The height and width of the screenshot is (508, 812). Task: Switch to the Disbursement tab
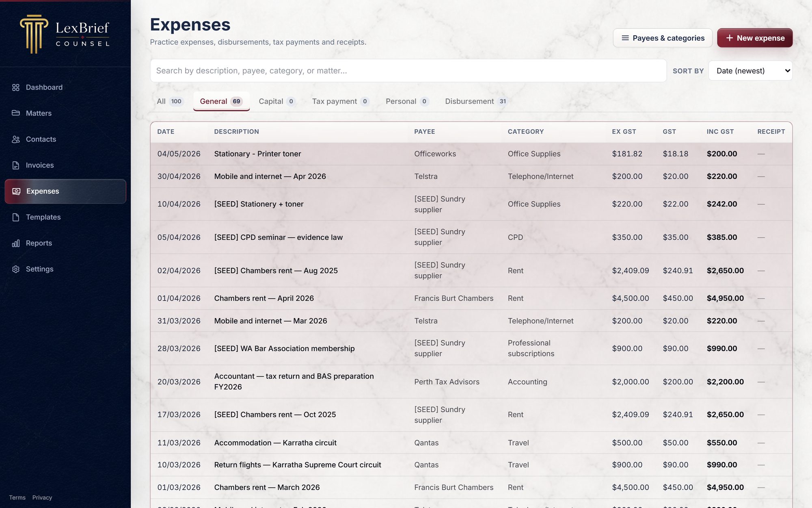476,101
